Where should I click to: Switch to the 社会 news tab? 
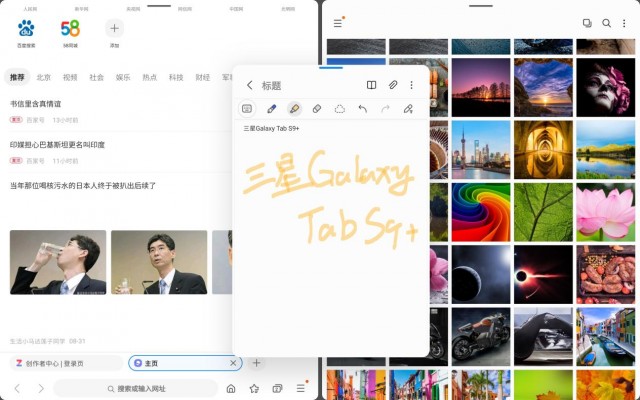click(96, 77)
